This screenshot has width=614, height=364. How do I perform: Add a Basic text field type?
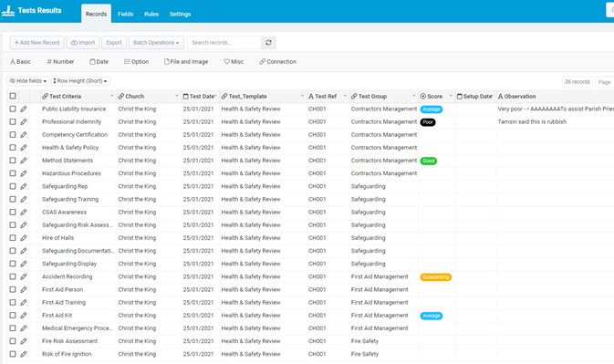point(20,62)
